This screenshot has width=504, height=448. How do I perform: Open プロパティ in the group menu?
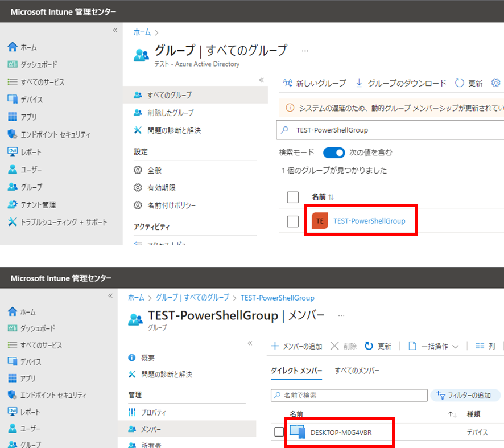[x=147, y=412]
